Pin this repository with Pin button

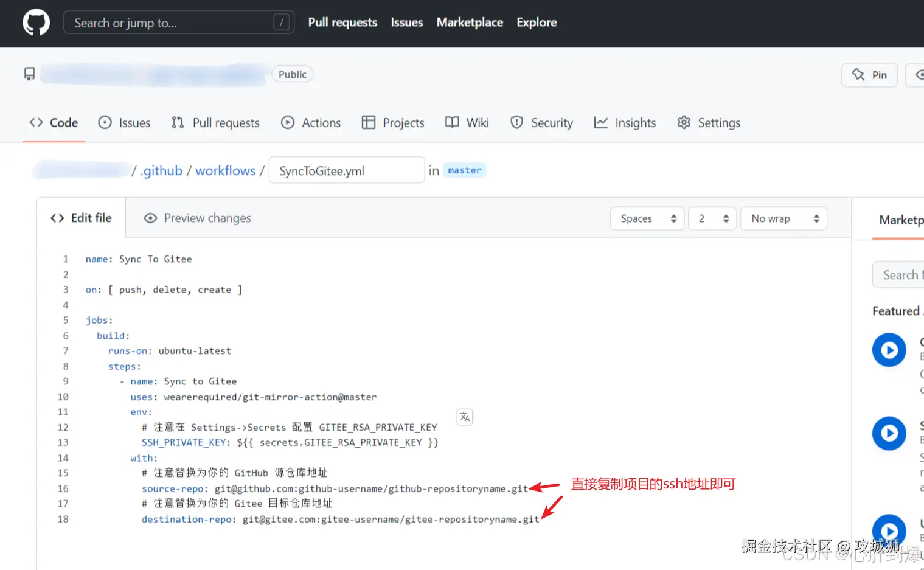[x=869, y=75]
